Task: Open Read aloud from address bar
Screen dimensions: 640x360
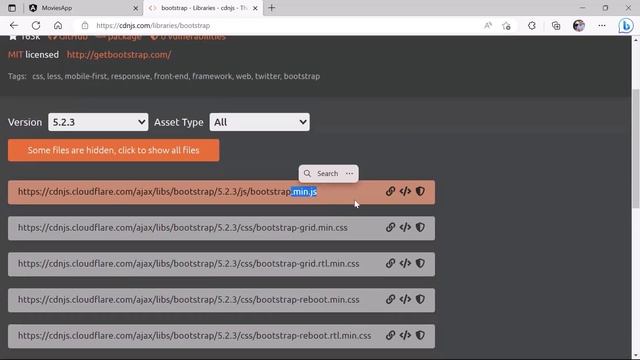Action: (x=488, y=25)
